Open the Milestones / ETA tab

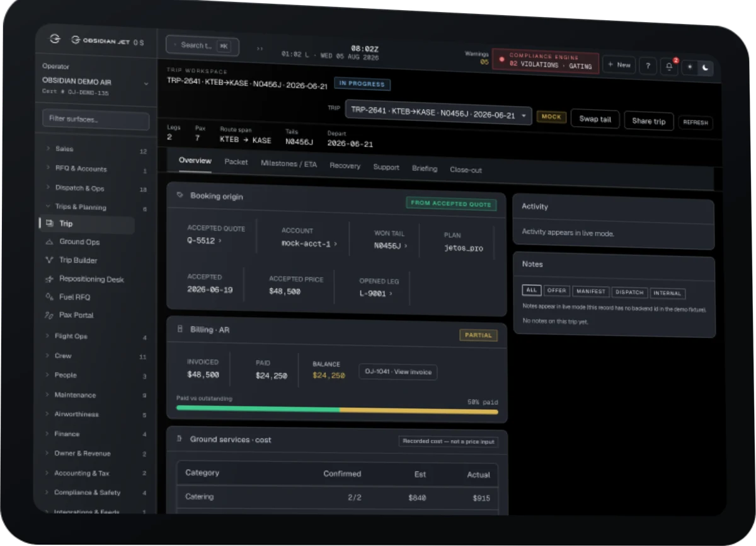[x=289, y=164]
